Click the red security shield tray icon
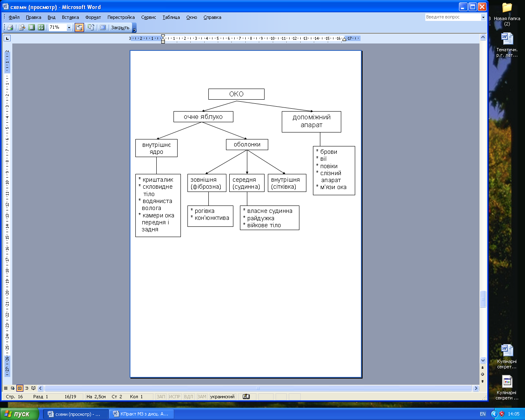Image resolution: width=525 pixels, height=420 pixels. [501, 414]
